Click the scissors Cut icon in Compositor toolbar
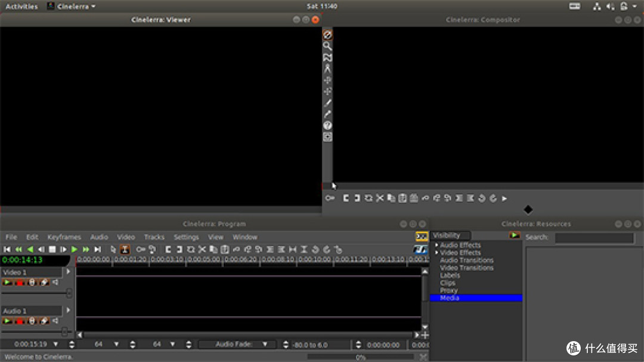This screenshot has width=644, height=362. coord(380,199)
